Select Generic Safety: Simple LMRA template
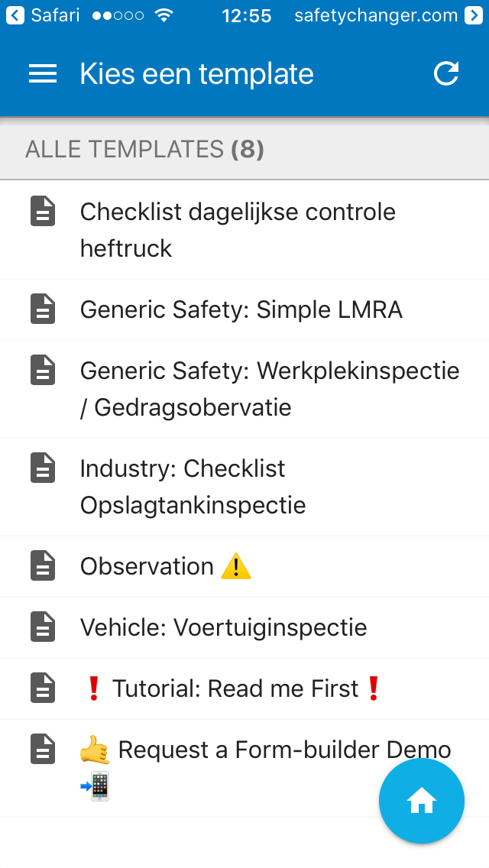 [x=241, y=309]
